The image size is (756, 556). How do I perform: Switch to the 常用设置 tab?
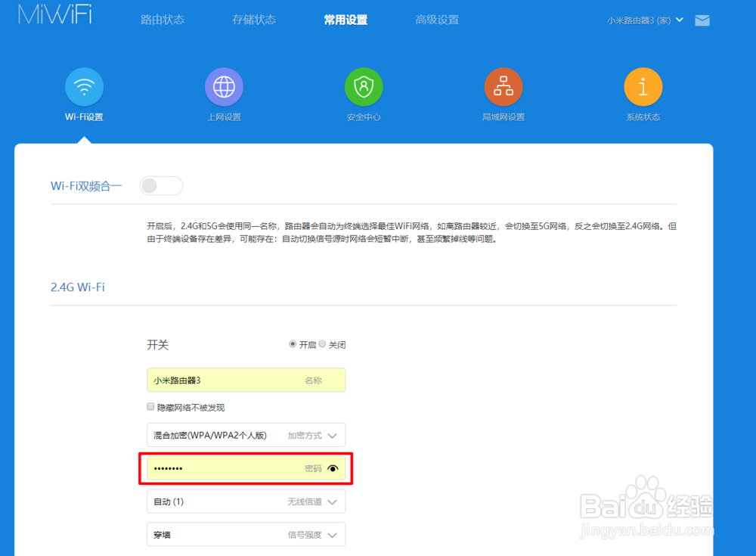[x=345, y=20]
